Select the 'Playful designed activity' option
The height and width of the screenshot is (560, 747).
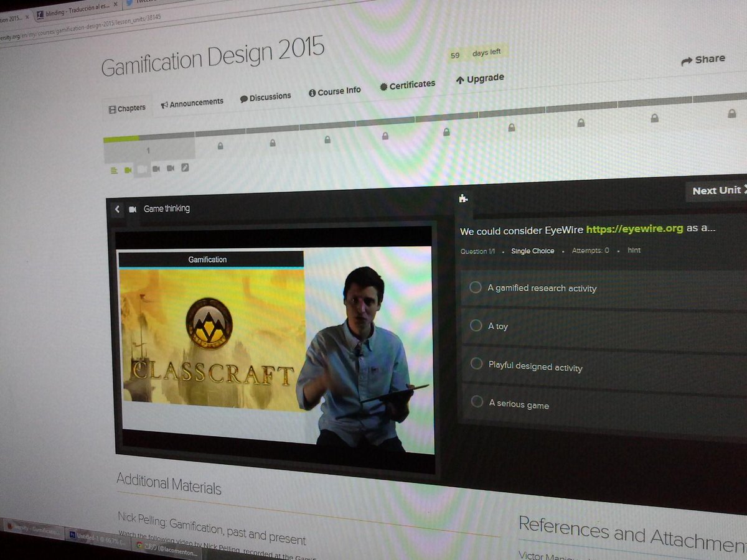click(x=527, y=366)
